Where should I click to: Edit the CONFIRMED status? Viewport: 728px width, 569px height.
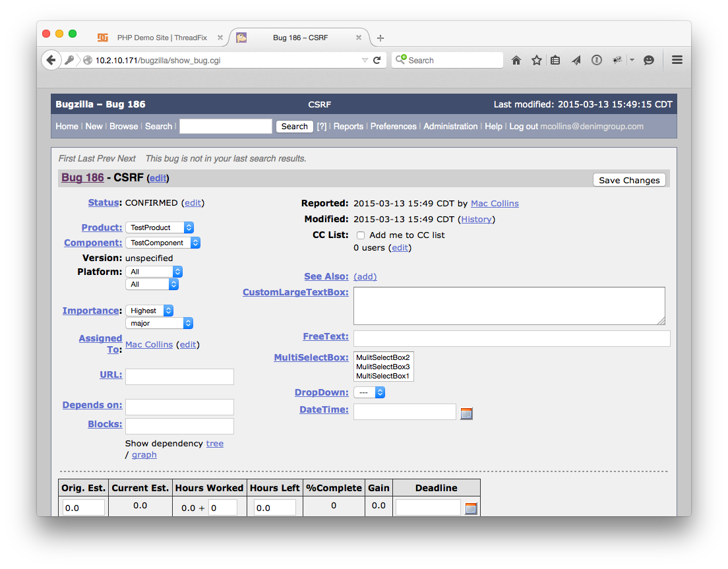click(193, 203)
